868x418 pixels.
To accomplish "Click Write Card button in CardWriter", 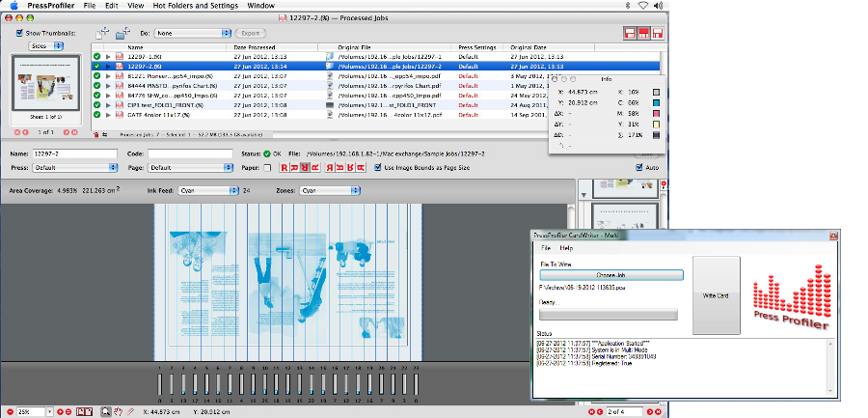I will click(x=717, y=295).
